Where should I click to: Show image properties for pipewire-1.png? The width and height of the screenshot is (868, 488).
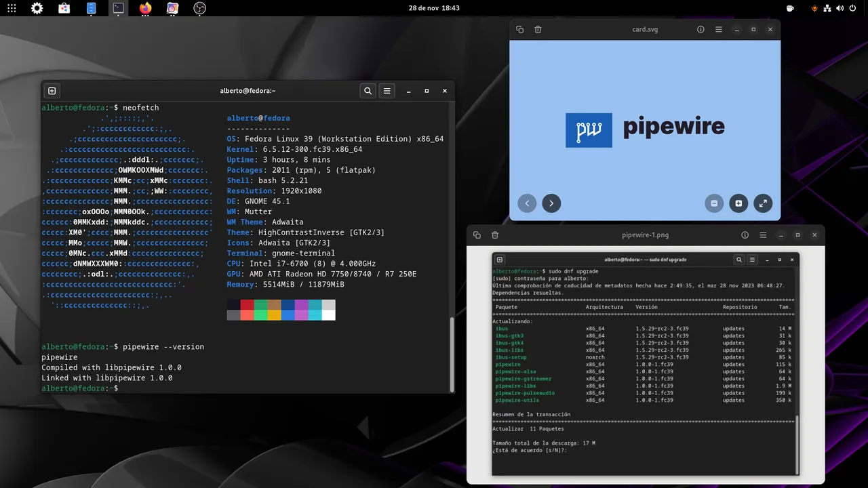[745, 235]
